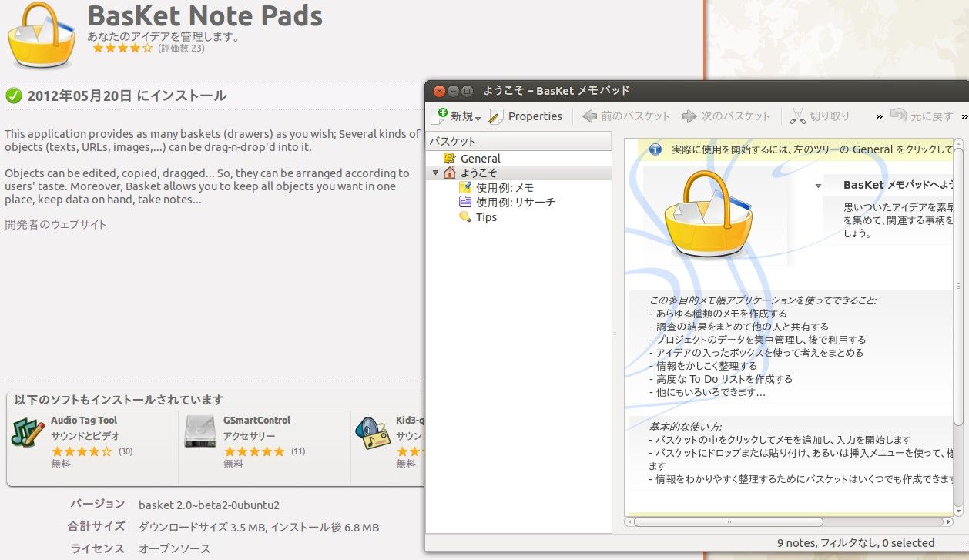Go to 前のバスケット (previous basket)
Image resolution: width=969 pixels, height=560 pixels.
pyautogui.click(x=626, y=116)
